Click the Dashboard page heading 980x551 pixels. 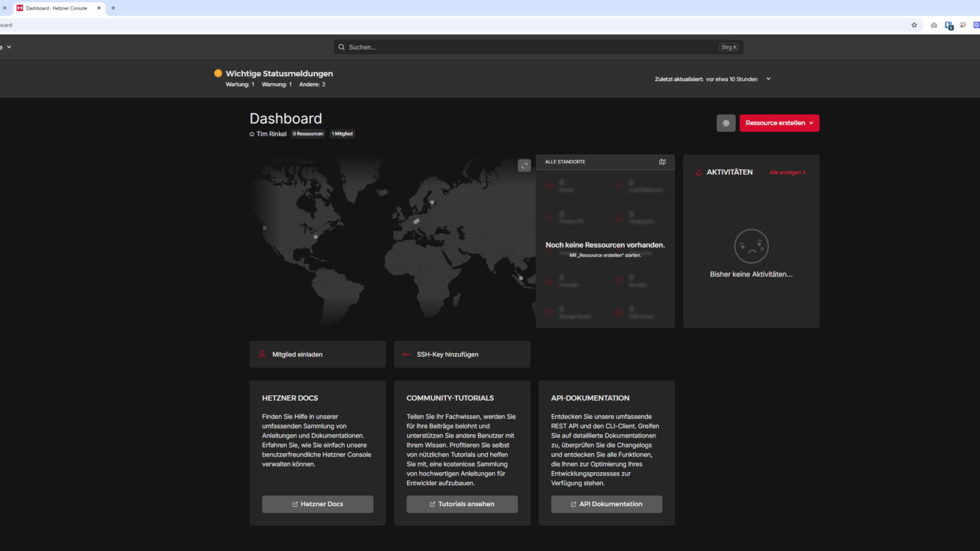coord(286,118)
